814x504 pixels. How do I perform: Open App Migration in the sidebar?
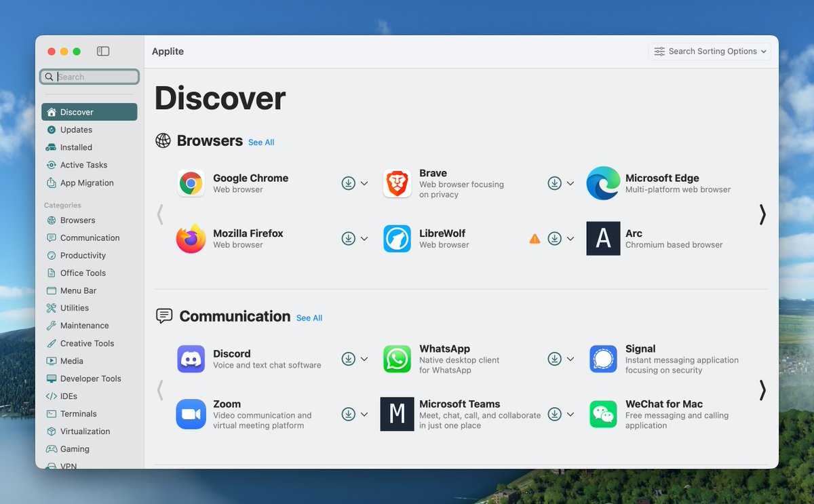[90, 182]
